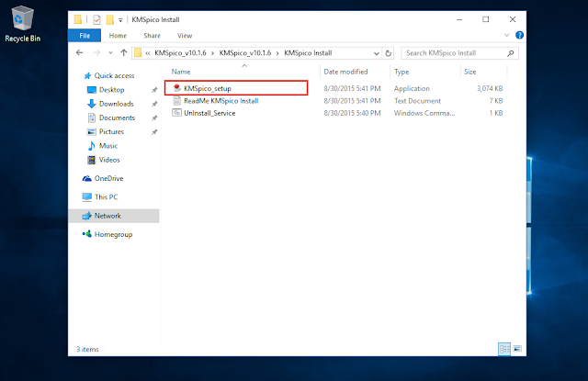Go up one folder level
This screenshot has width=588, height=381.
coord(123,53)
